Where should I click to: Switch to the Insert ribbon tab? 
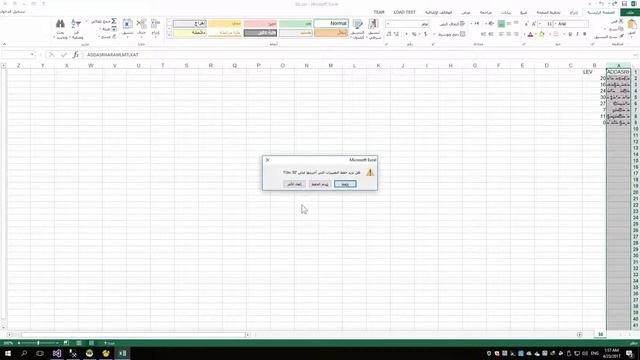[x=574, y=13]
